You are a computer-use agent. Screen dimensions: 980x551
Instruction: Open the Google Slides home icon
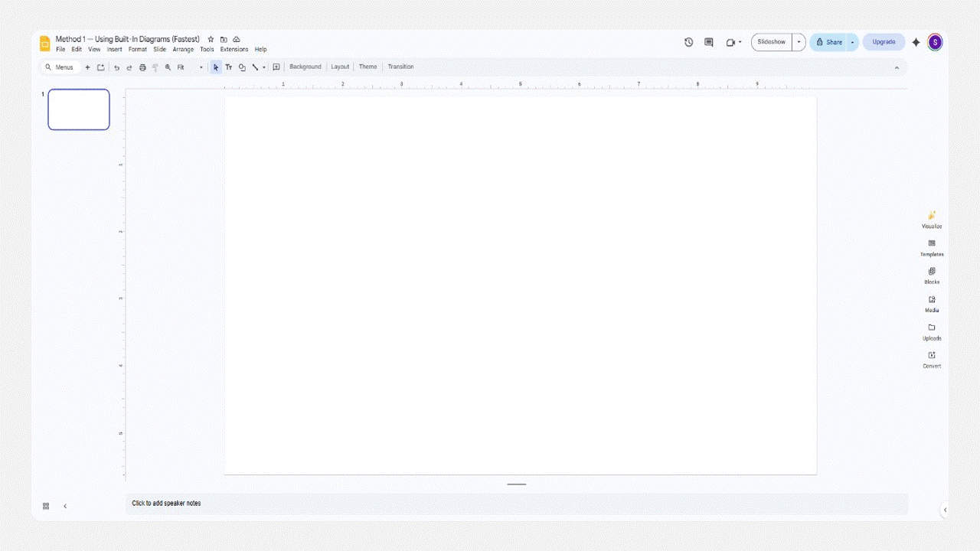pyautogui.click(x=45, y=44)
